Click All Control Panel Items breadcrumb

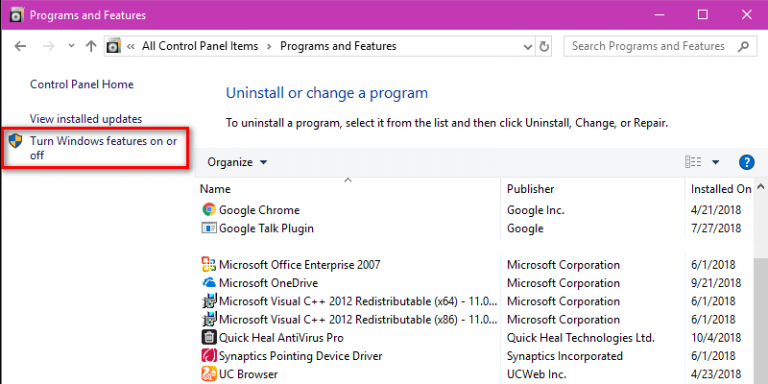[200, 47]
